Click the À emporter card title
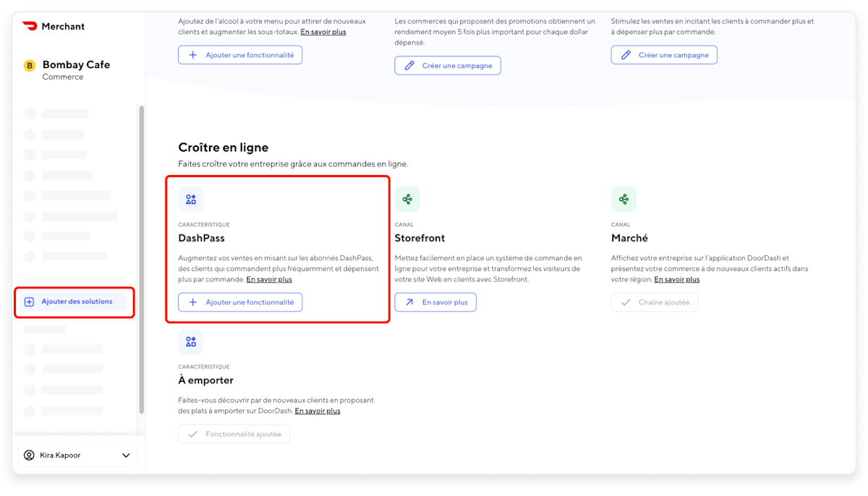The height and width of the screenshot is (496, 868). [206, 380]
